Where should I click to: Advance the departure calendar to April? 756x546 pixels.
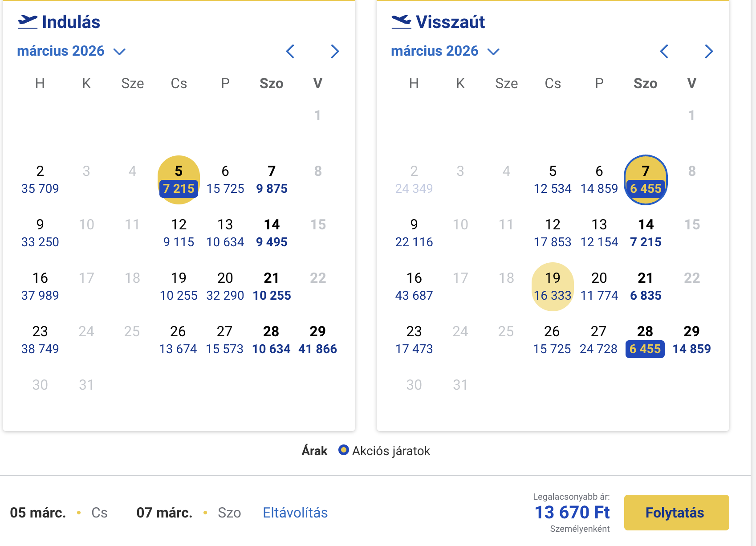(335, 51)
